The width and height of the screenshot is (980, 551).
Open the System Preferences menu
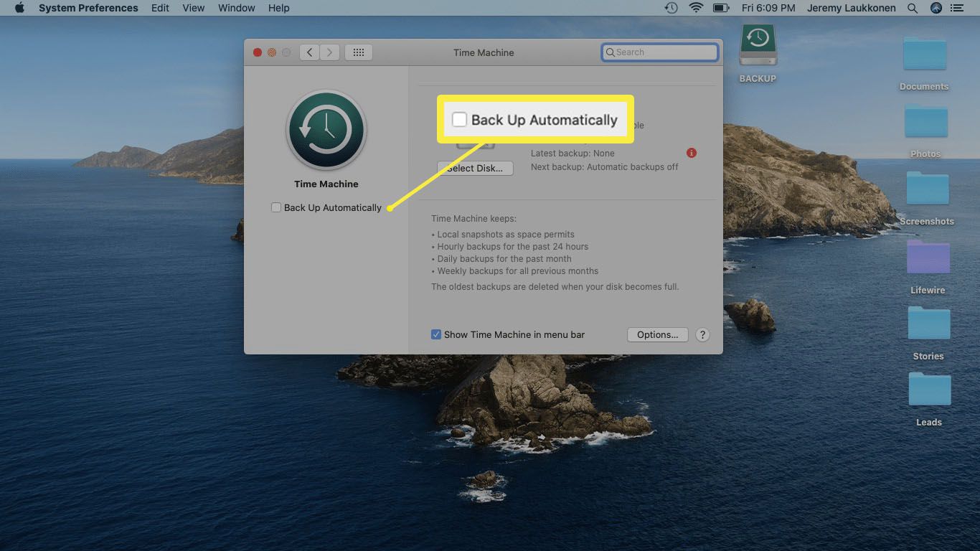[88, 8]
